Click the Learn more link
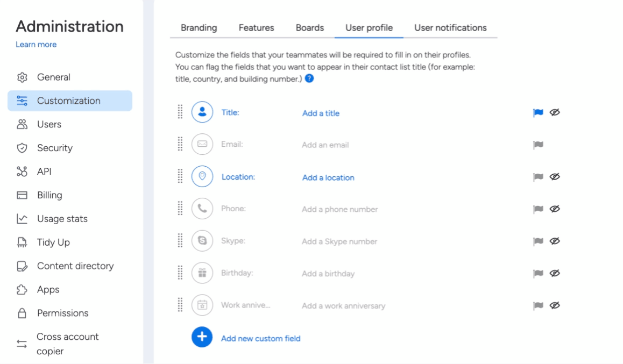The height and width of the screenshot is (364, 623). 36,45
